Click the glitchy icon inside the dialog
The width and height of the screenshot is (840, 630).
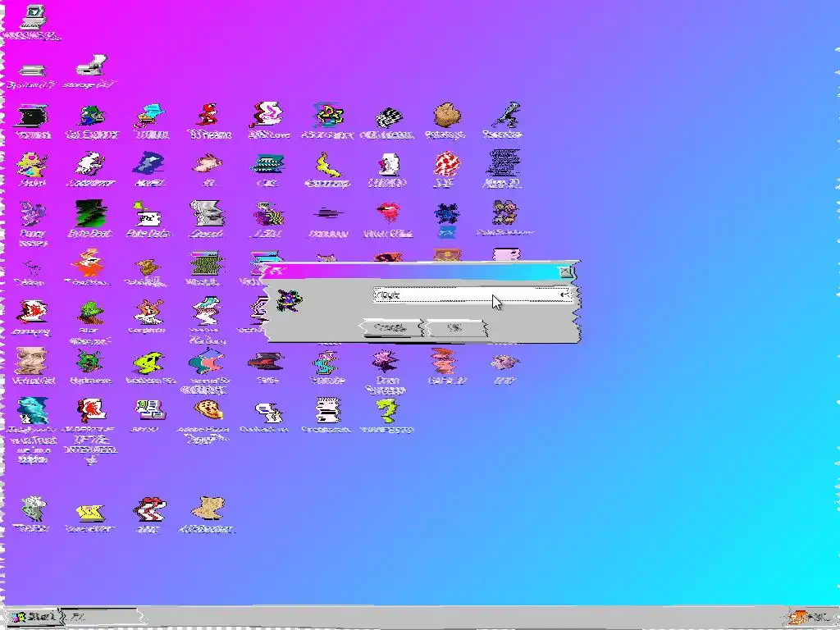(x=290, y=300)
